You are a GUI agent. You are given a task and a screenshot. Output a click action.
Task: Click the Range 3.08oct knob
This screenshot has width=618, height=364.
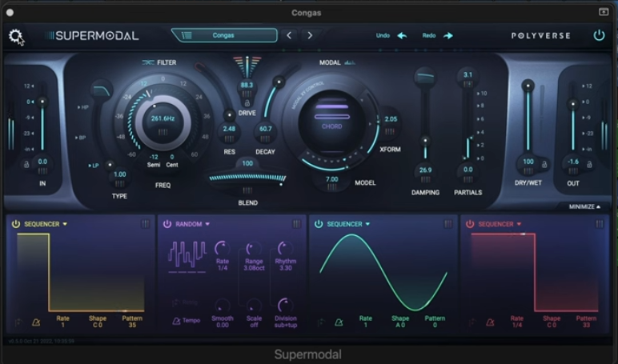tap(254, 248)
